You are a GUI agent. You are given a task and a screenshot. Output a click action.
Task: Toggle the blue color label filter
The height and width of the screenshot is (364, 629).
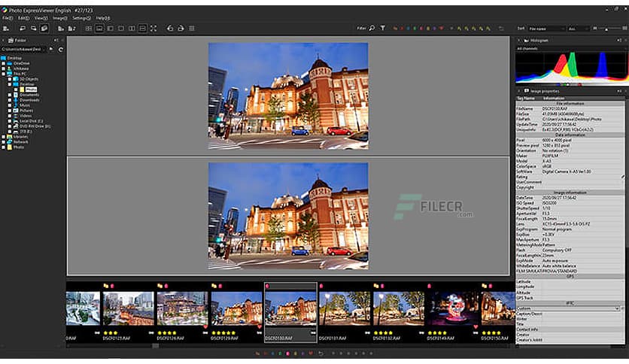pos(408,29)
